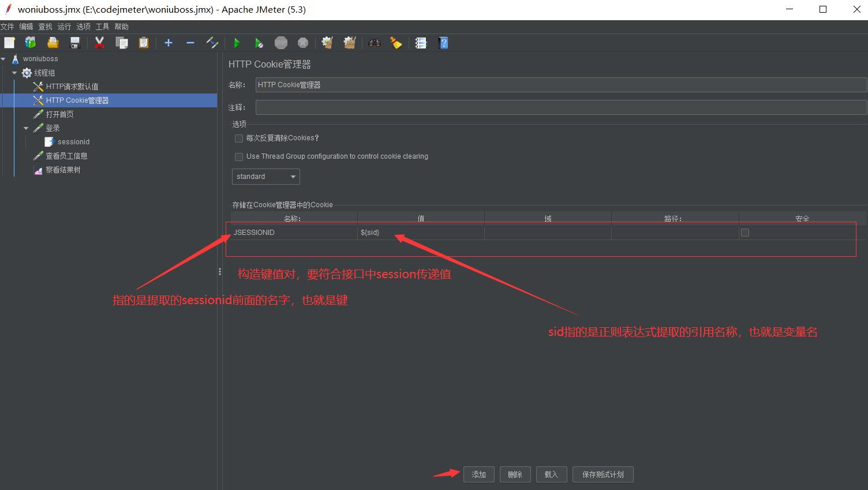868x490 pixels.
Task: Clear all results with double broom icon
Action: click(350, 43)
